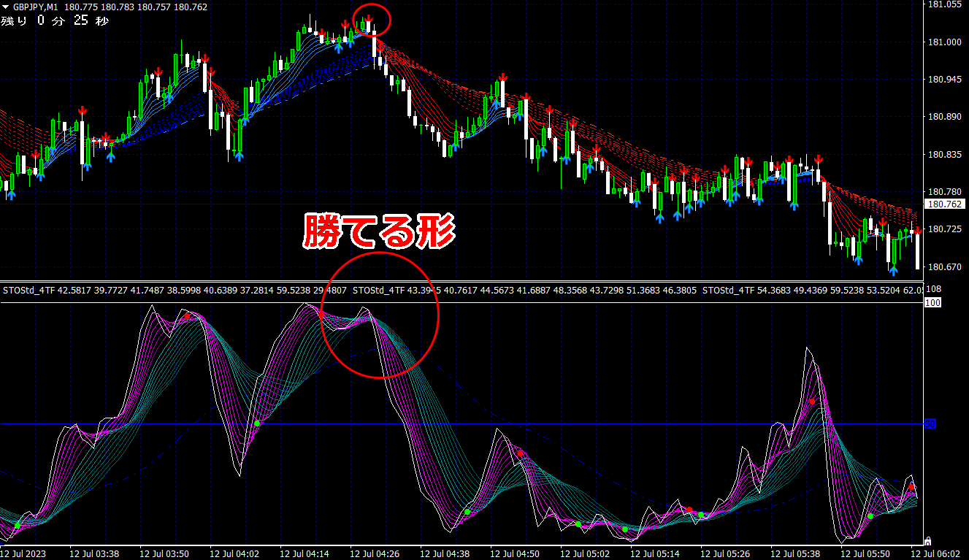Viewport: 969px width, 560px height.
Task: Click the countdown text 残り 0 分 25 秒
Action: point(55,20)
